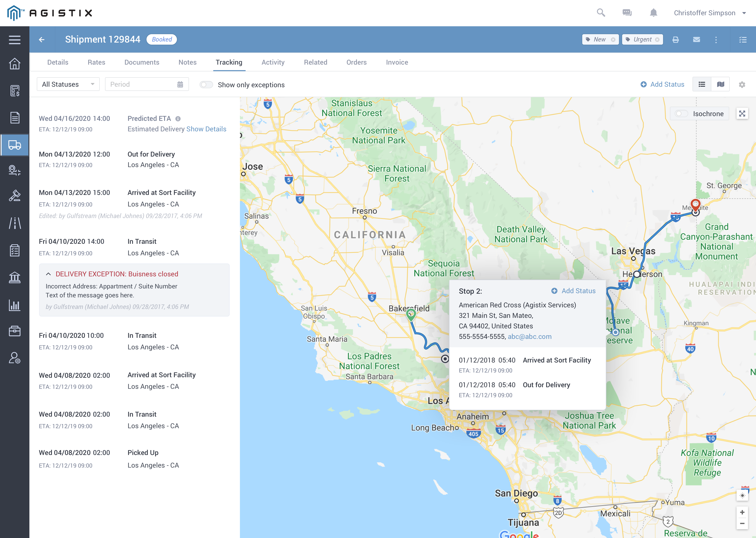Click the Add Status button
The width and height of the screenshot is (756, 538).
pyautogui.click(x=662, y=84)
